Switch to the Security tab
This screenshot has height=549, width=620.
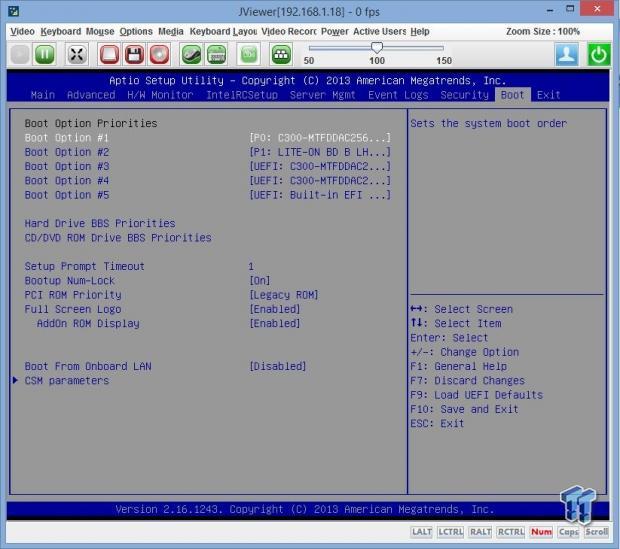465,95
